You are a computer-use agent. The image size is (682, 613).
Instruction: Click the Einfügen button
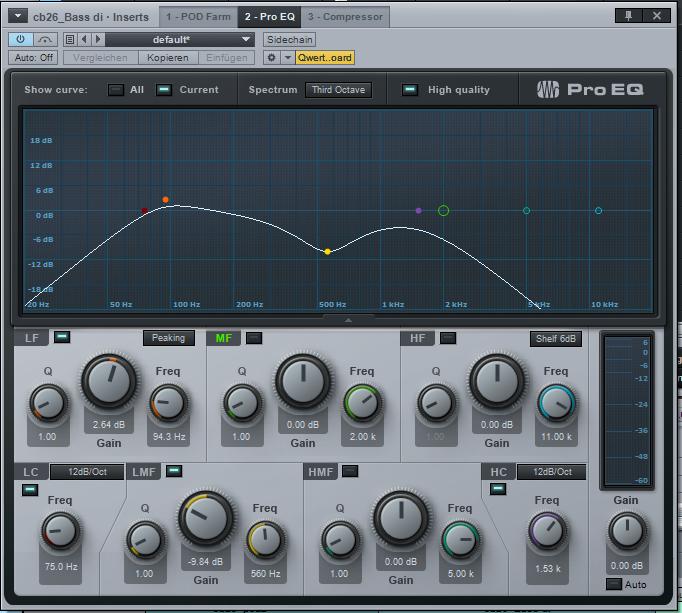point(227,57)
